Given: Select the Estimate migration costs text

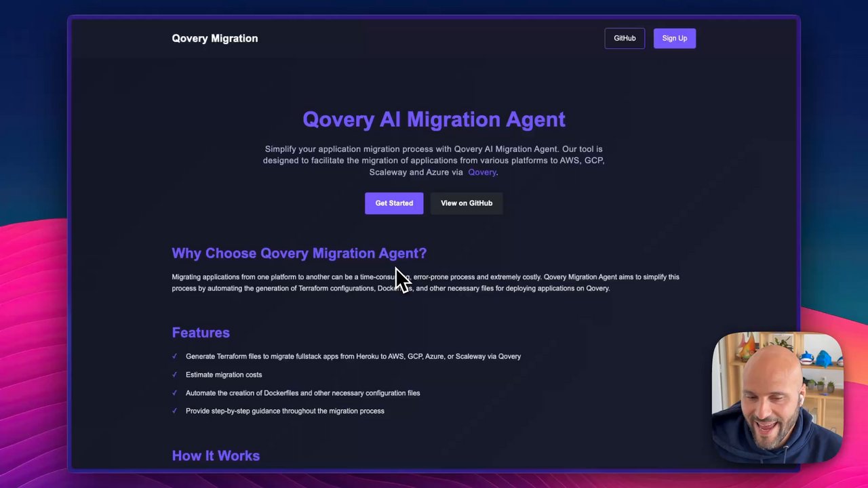Looking at the screenshot, I should [224, 375].
